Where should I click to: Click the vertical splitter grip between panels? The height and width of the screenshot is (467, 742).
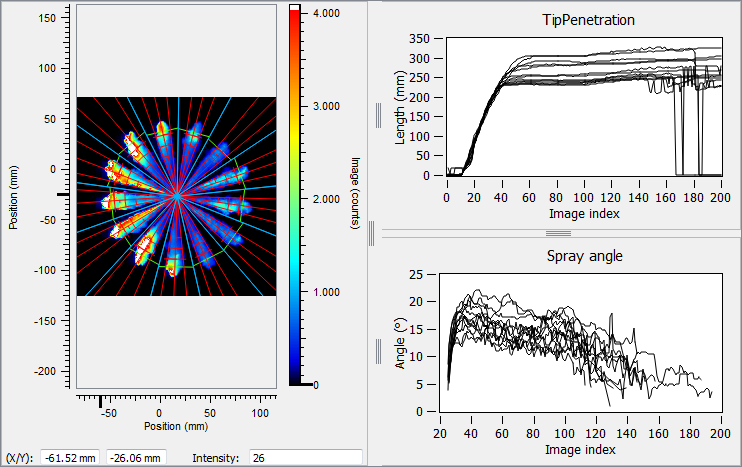click(369, 233)
